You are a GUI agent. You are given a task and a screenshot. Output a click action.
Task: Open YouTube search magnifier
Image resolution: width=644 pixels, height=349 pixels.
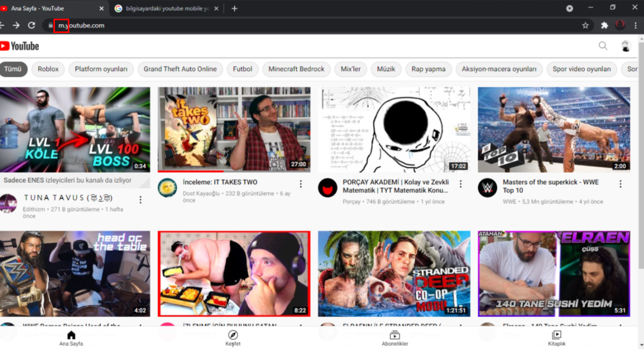tap(603, 46)
